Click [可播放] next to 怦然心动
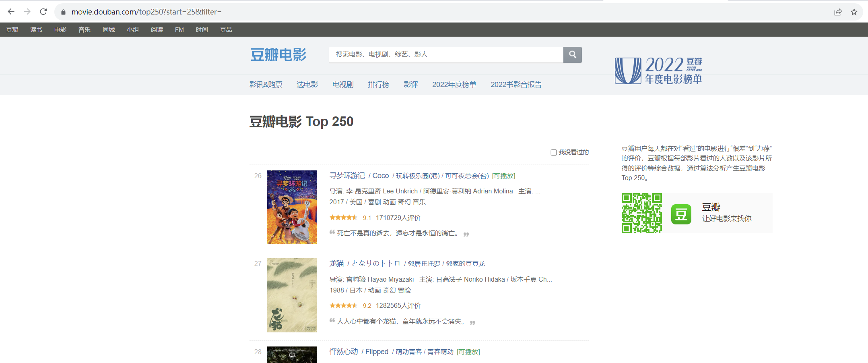 click(x=468, y=352)
